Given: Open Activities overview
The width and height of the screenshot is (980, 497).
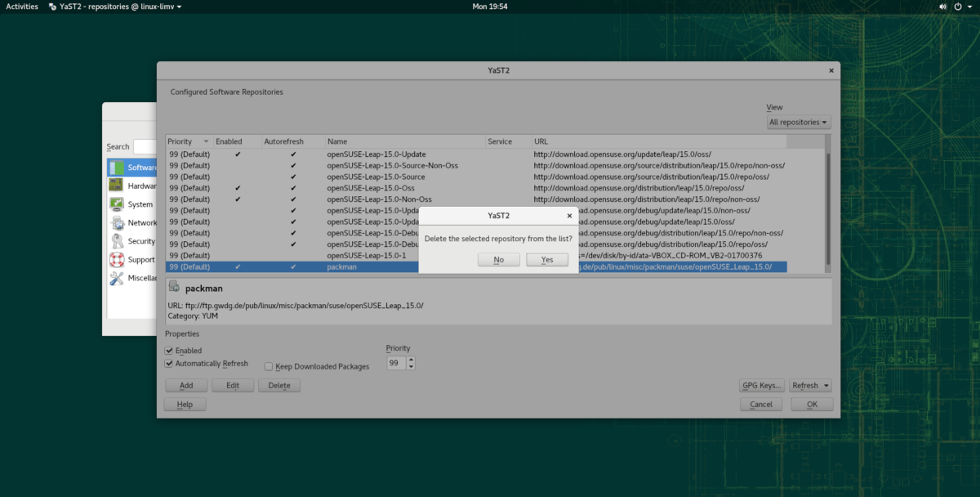Looking at the screenshot, I should (22, 6).
